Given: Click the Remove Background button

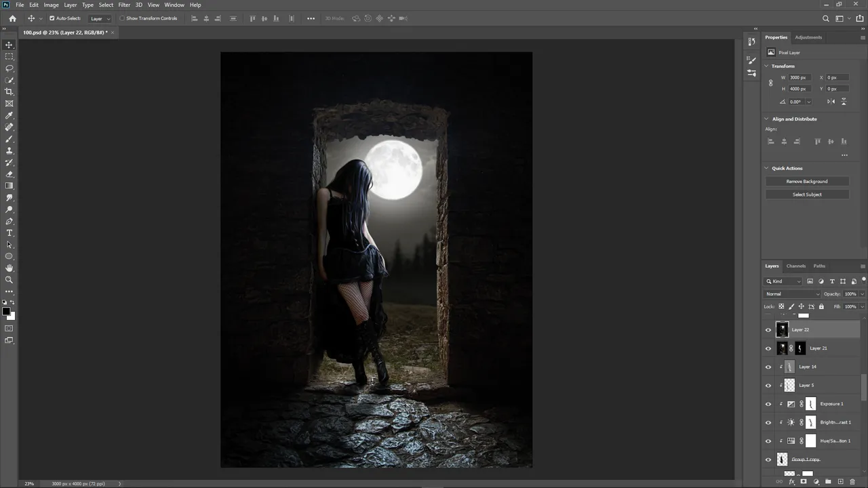Looking at the screenshot, I should coord(807,182).
